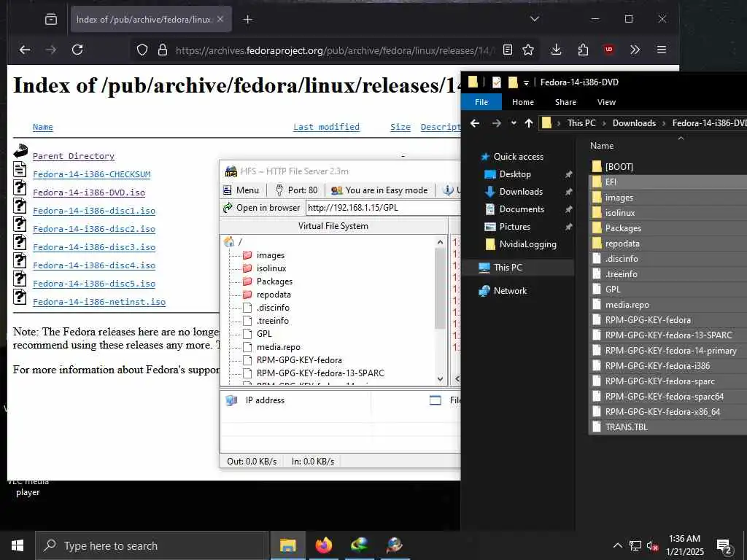Toggle HFS Easy mode button
Screen dimensions: 747x560
(x=379, y=190)
